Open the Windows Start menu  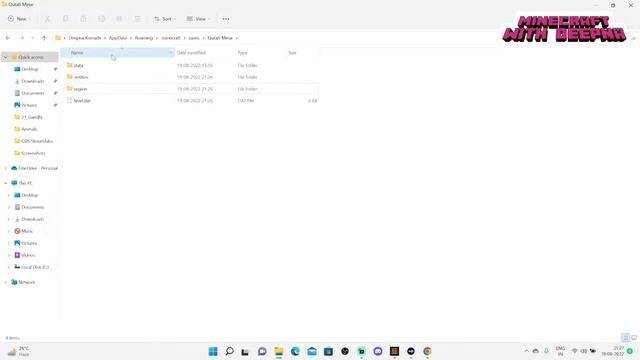(213, 351)
